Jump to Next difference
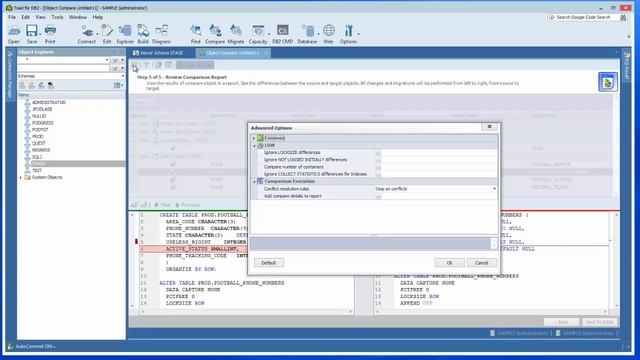640x360 pixels. pyautogui.click(x=162, y=205)
